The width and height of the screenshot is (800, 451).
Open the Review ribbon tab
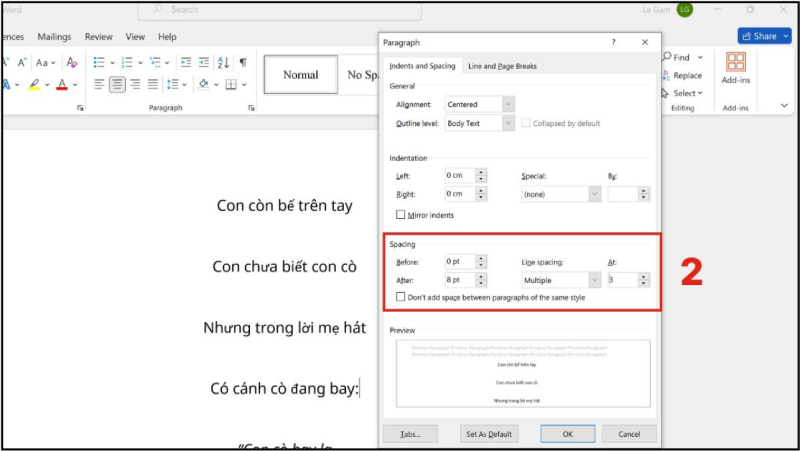(98, 37)
